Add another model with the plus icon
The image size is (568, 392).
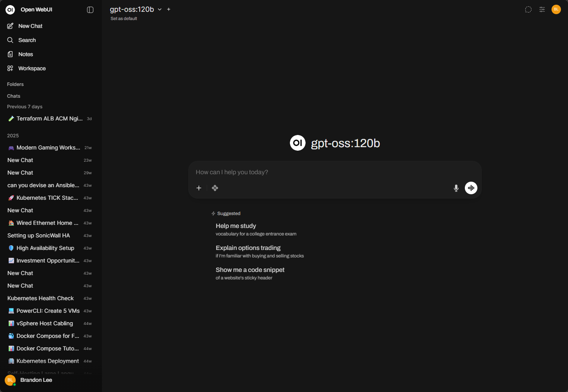coord(169,9)
